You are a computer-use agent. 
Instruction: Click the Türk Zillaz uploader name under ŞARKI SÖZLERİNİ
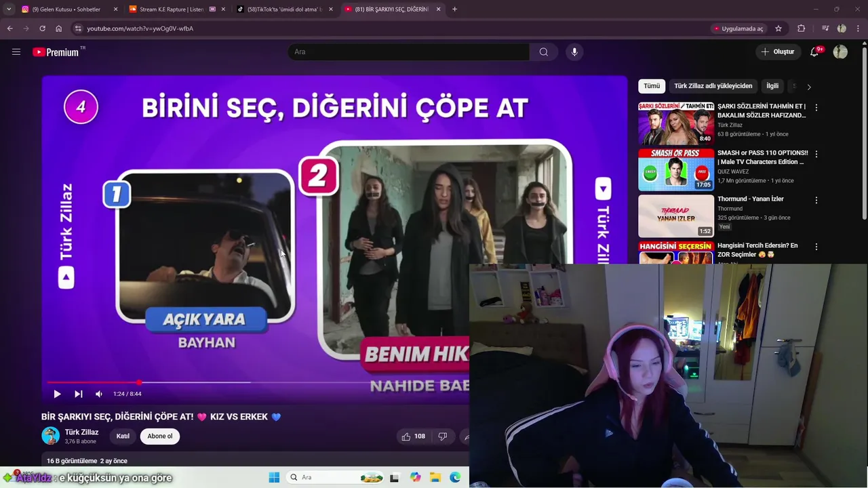(730, 125)
